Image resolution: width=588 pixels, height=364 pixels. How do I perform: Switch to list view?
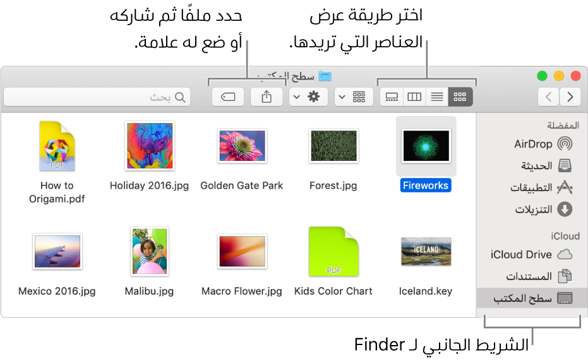[437, 97]
